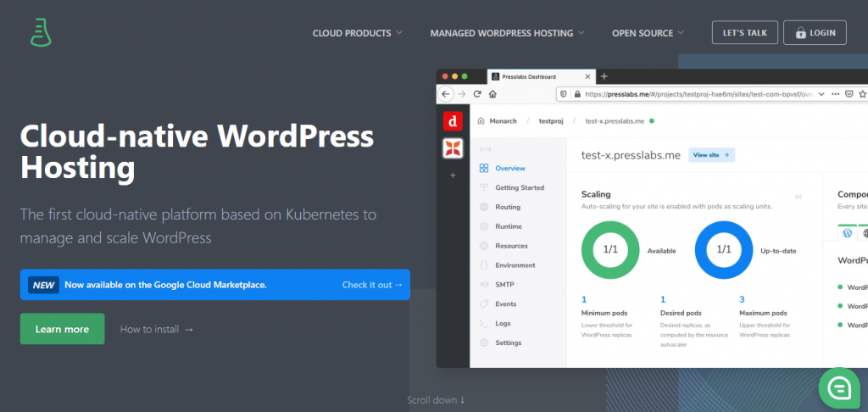Click the Resources icon in sidebar
The image size is (868, 412).
(x=484, y=245)
